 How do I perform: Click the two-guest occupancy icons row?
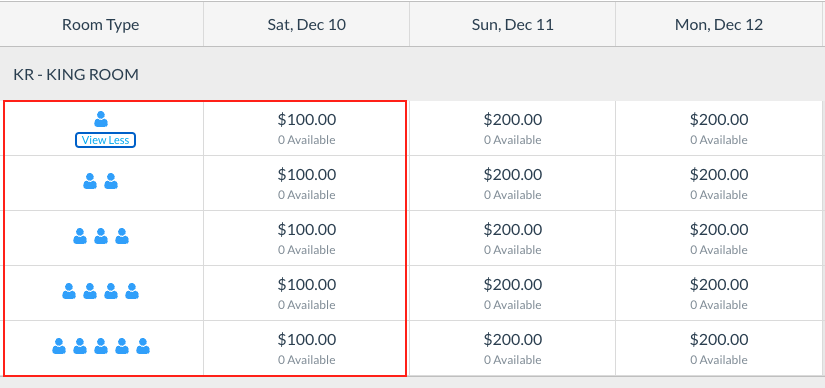coord(100,181)
